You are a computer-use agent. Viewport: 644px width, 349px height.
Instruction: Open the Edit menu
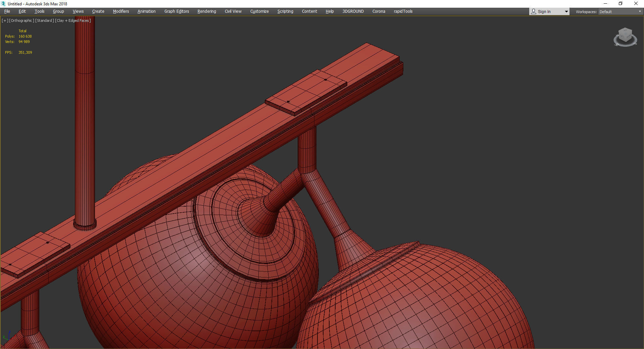(x=22, y=11)
